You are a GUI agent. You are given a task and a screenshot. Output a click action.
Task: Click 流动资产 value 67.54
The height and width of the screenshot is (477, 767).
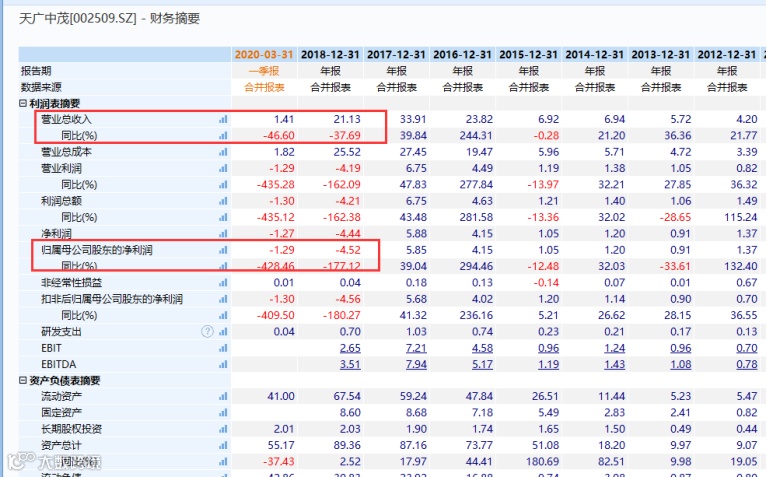347,396
